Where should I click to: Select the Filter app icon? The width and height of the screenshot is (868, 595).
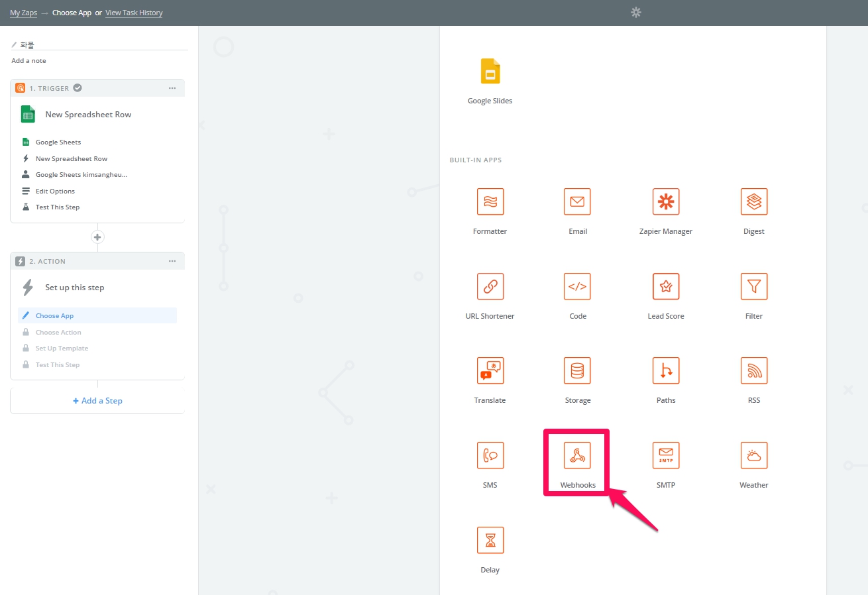pyautogui.click(x=753, y=286)
